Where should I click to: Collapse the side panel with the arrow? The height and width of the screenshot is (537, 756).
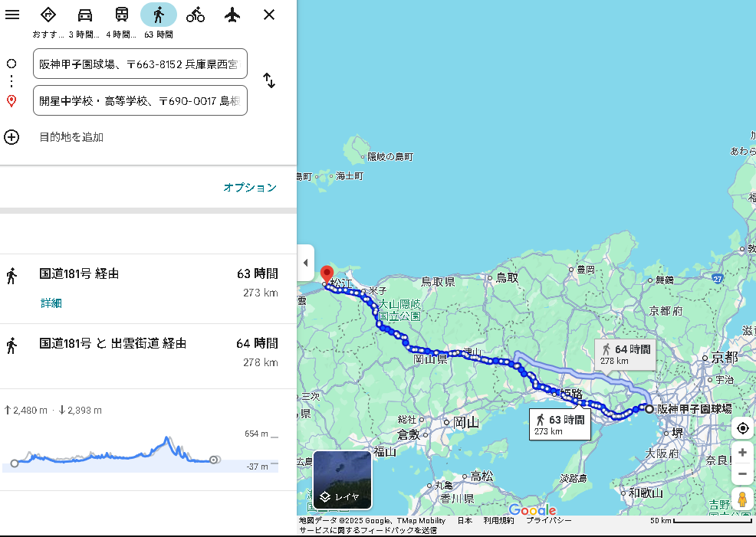(306, 263)
